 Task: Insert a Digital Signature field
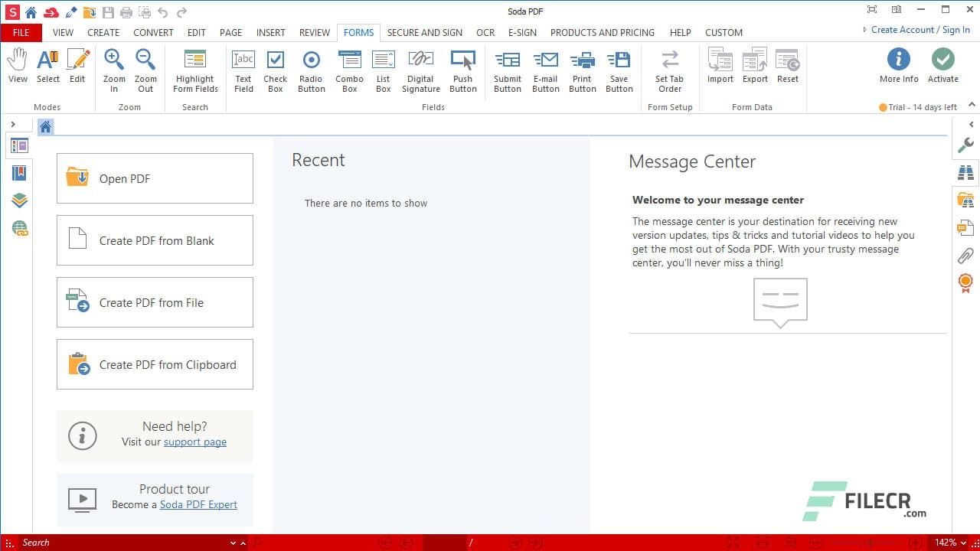click(420, 70)
